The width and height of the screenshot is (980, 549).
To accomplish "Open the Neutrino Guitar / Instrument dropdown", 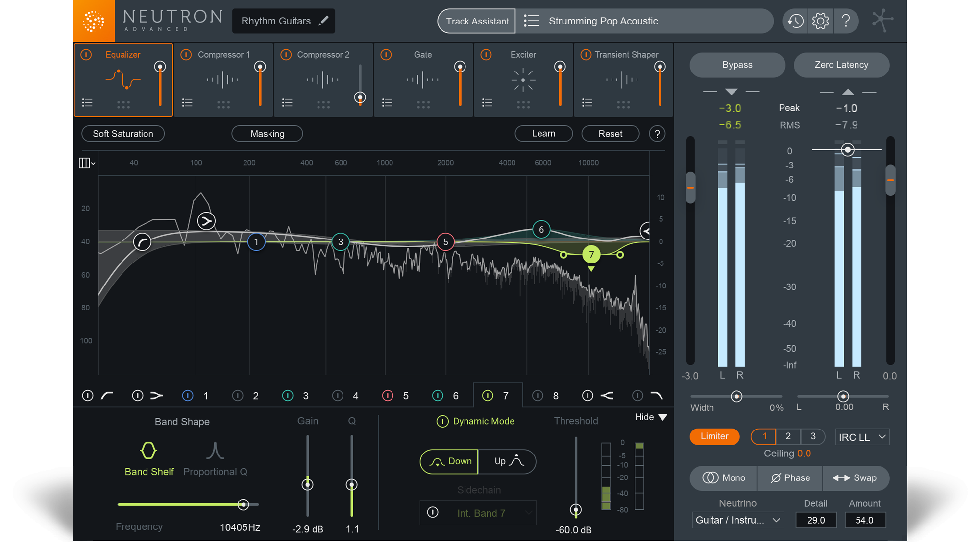I will pyautogui.click(x=737, y=520).
